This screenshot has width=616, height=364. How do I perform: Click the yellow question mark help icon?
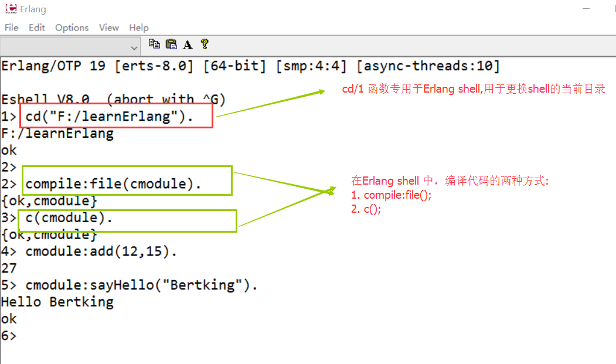[x=204, y=44]
